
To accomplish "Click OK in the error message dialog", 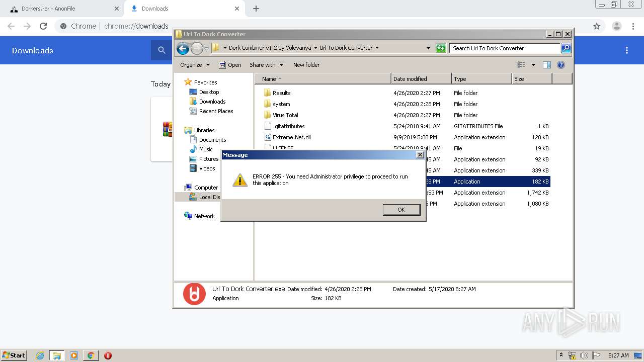I will point(401,210).
